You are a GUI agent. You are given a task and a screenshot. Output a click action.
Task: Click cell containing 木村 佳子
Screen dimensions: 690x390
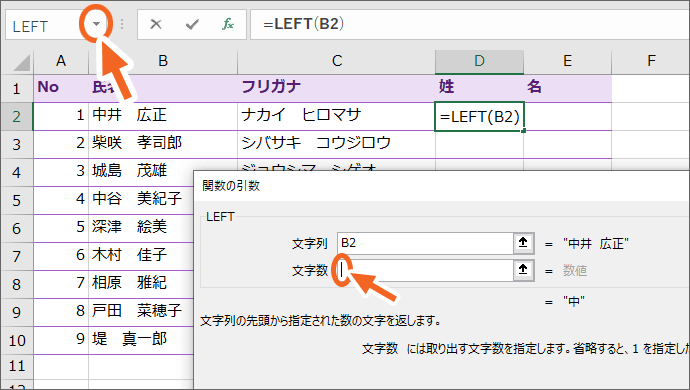141,256
